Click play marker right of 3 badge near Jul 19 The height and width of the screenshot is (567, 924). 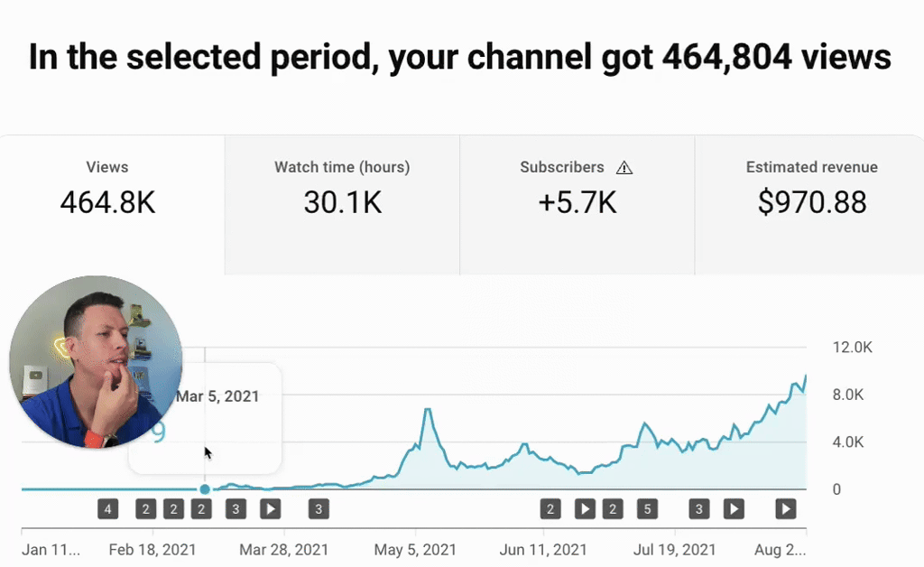(x=734, y=509)
